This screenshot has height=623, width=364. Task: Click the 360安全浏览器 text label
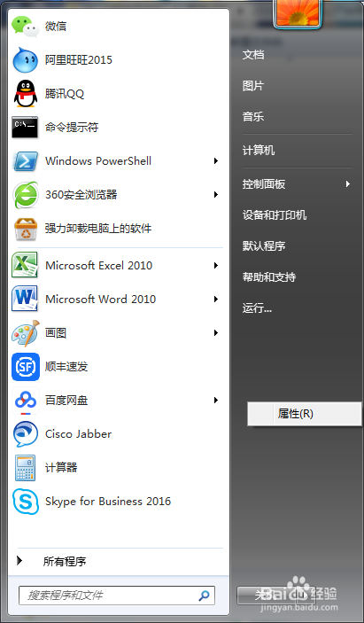point(81,195)
